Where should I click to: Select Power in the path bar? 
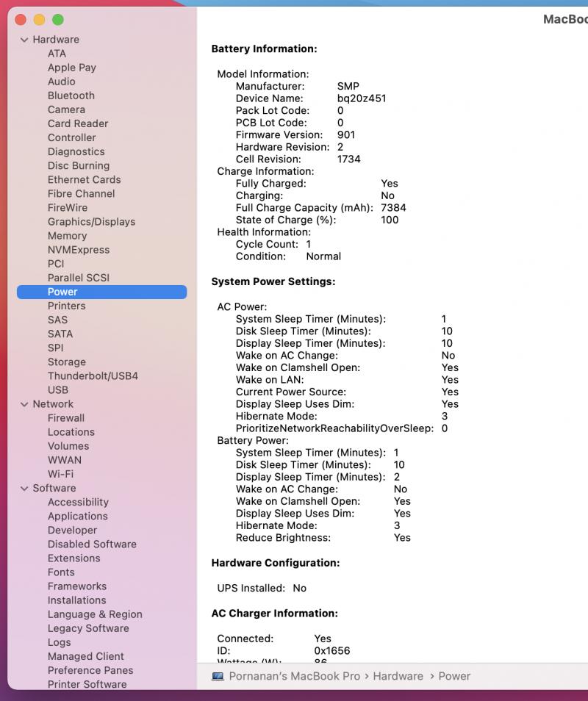point(454,676)
